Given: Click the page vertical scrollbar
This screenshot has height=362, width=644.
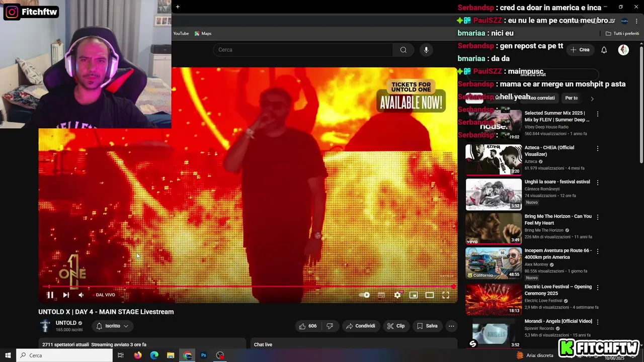Looking at the screenshot, I should [x=641, y=104].
